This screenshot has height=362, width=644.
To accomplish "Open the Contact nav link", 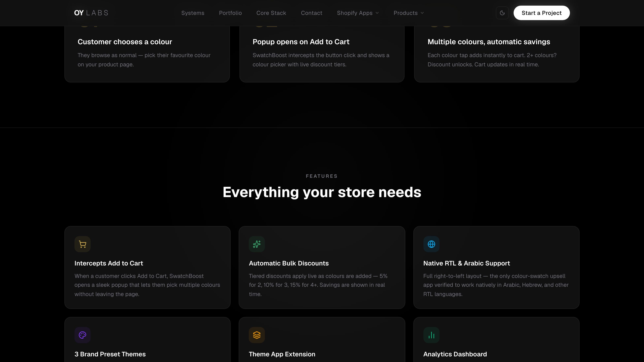I will [x=312, y=13].
